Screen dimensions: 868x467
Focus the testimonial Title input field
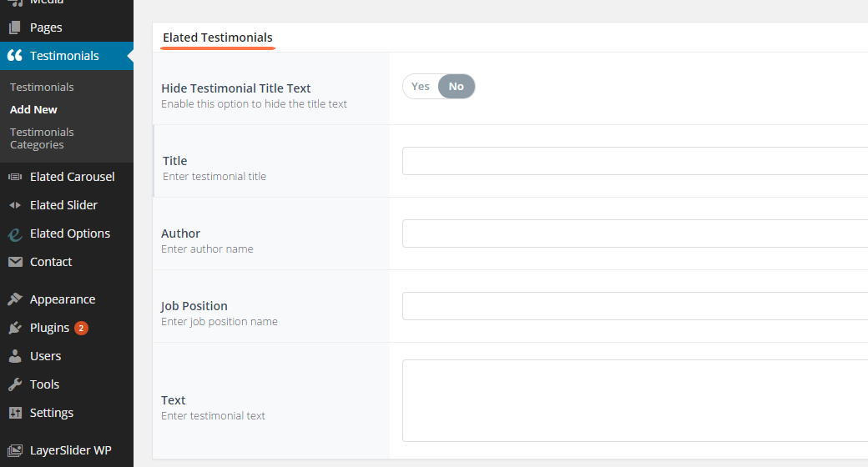coord(634,161)
